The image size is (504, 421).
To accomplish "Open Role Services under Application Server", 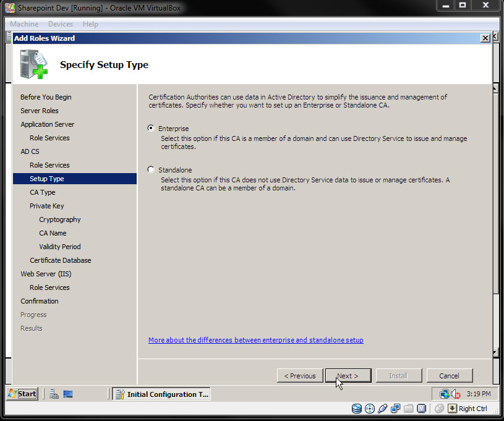I will 49,138.
